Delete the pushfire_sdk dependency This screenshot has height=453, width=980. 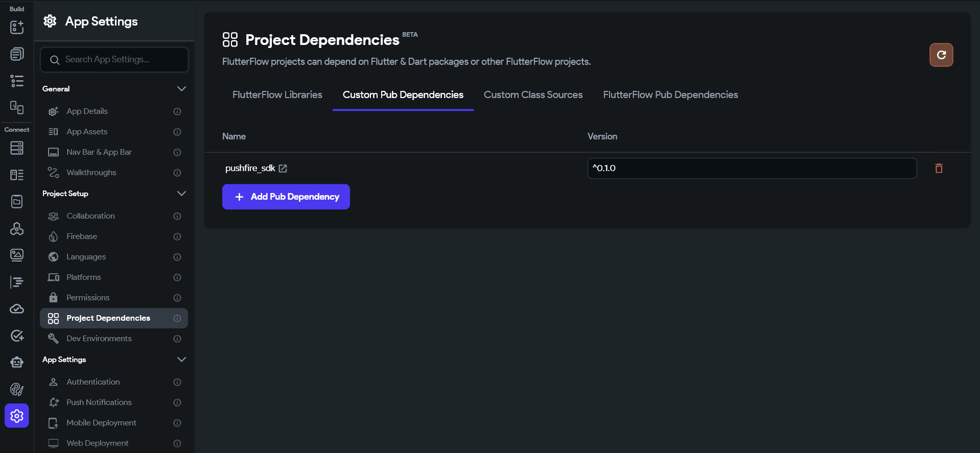pyautogui.click(x=938, y=169)
